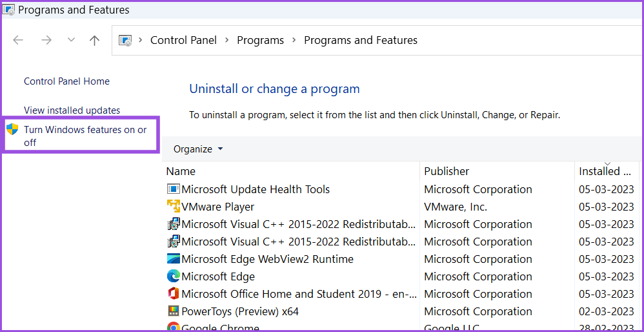The height and width of the screenshot is (332, 644).
Task: Click the Forward navigation arrow
Action: (46, 40)
